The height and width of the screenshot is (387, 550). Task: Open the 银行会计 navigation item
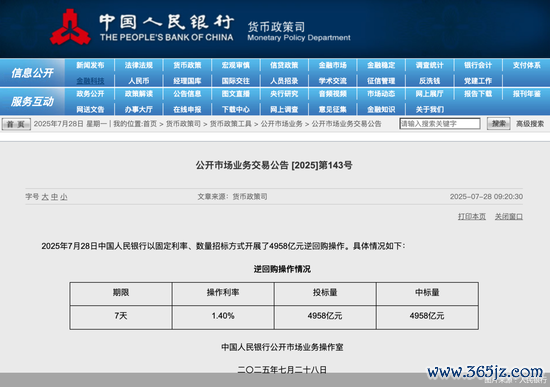click(478, 65)
